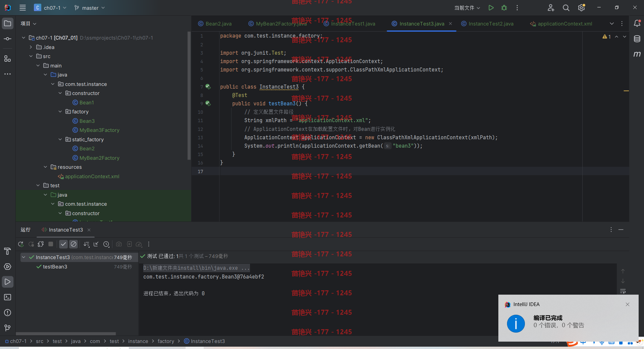This screenshot has height=349, width=644.
Task: Click the project tree horizontal scrollbar
Action: point(66,334)
